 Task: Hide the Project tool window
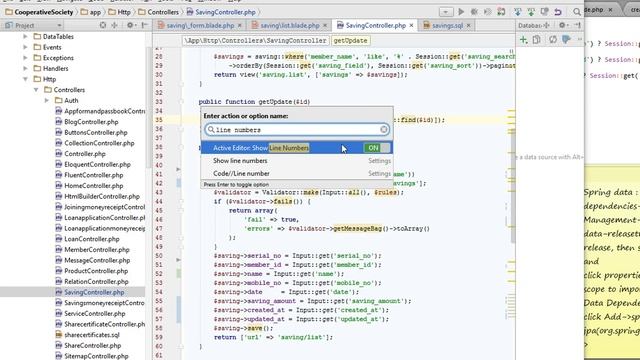[x=144, y=25]
